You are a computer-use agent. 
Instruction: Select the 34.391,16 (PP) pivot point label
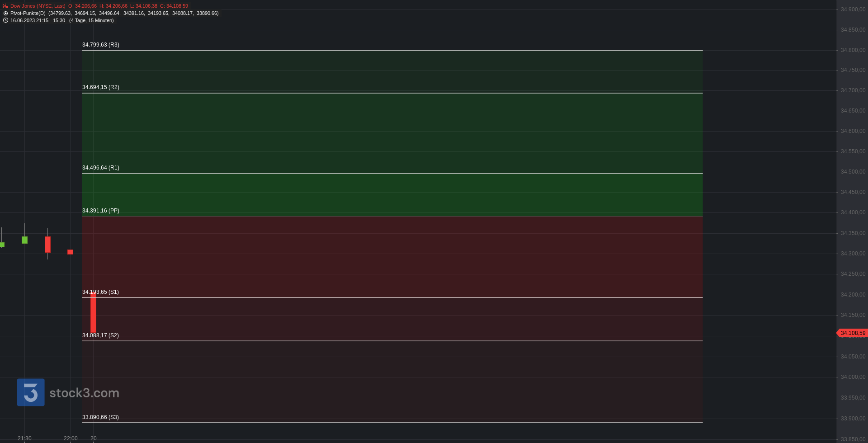tap(100, 211)
